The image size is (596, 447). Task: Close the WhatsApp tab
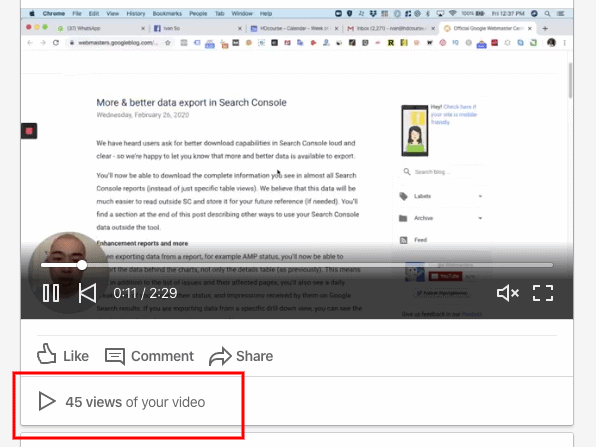tap(143, 29)
